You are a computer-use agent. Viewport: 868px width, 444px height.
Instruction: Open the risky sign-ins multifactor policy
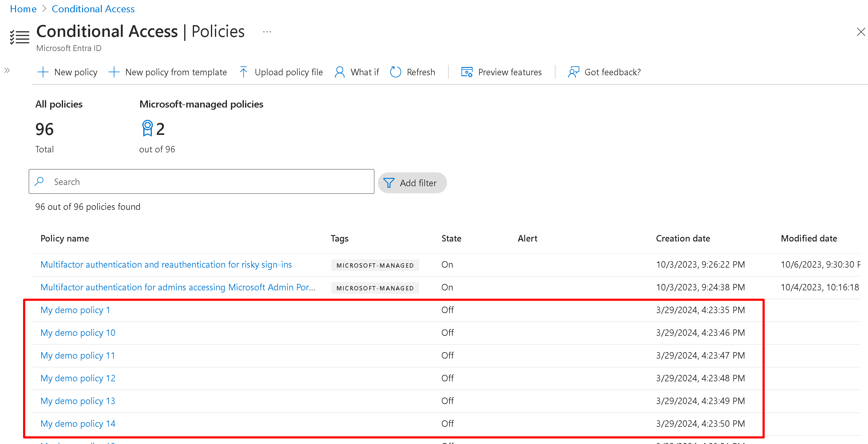(x=166, y=265)
